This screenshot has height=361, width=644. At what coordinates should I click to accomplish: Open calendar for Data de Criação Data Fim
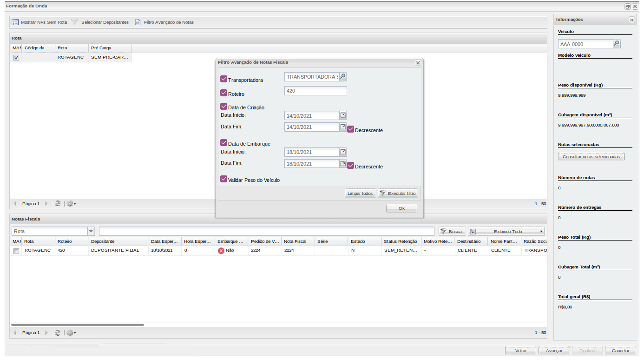point(343,127)
